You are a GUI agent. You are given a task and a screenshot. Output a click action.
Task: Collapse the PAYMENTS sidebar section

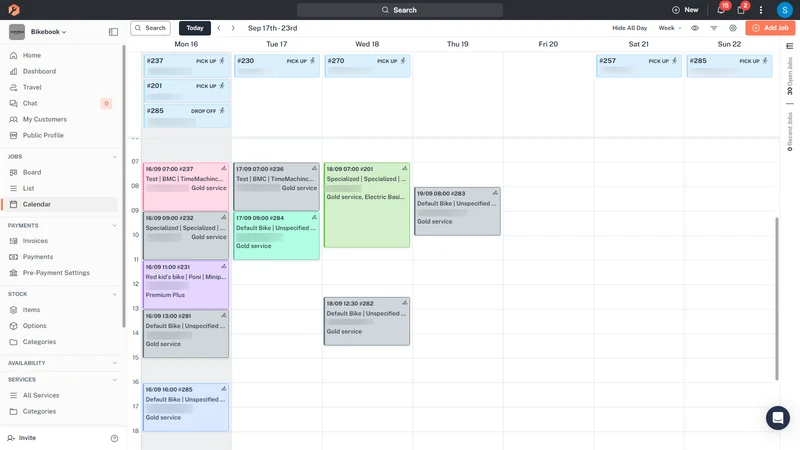[x=114, y=226]
